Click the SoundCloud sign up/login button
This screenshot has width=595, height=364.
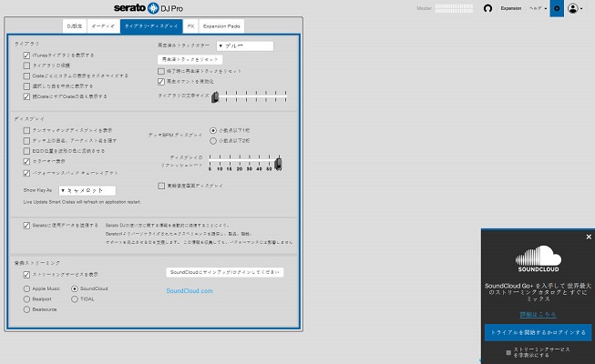[225, 272]
